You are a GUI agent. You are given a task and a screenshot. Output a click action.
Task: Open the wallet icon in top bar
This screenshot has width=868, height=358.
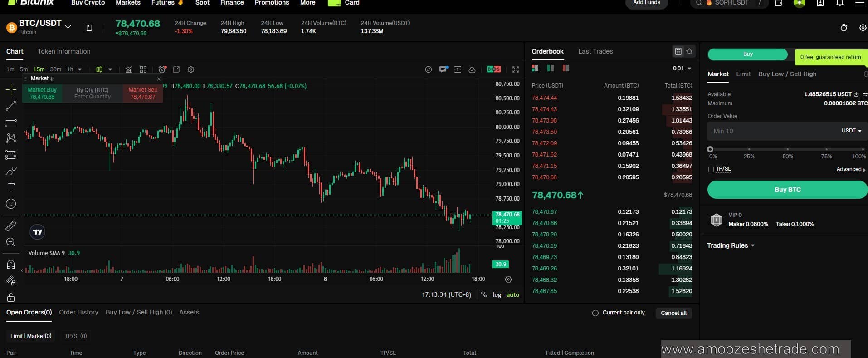click(x=779, y=3)
